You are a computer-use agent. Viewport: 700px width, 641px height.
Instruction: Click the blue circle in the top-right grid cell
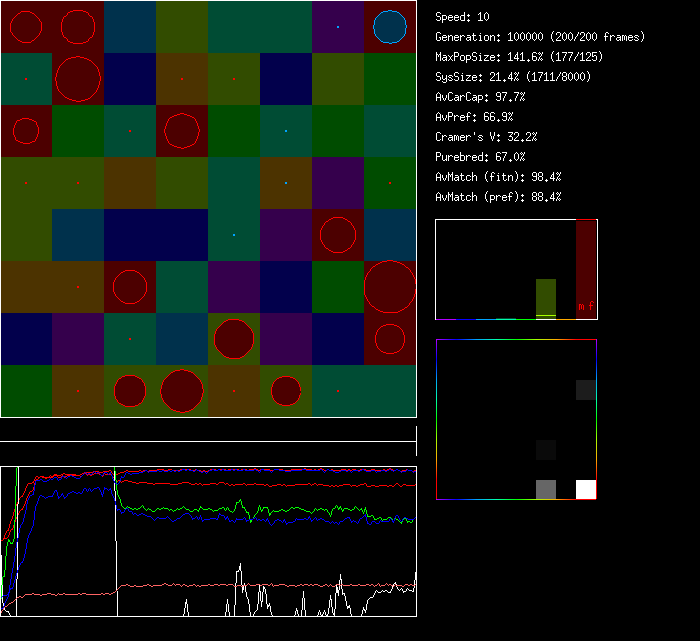[390, 27]
